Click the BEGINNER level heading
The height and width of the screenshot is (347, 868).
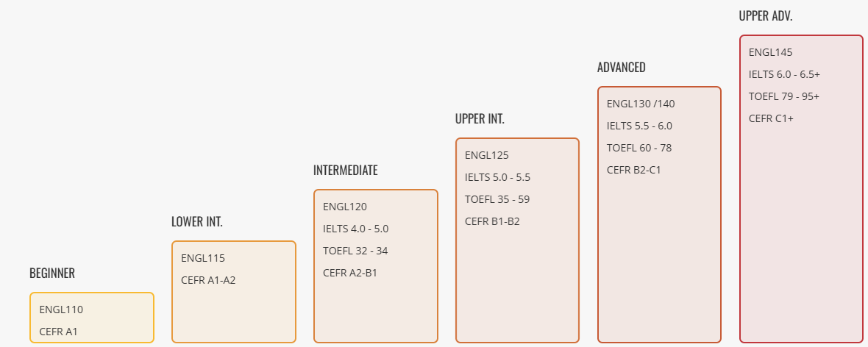(x=52, y=273)
